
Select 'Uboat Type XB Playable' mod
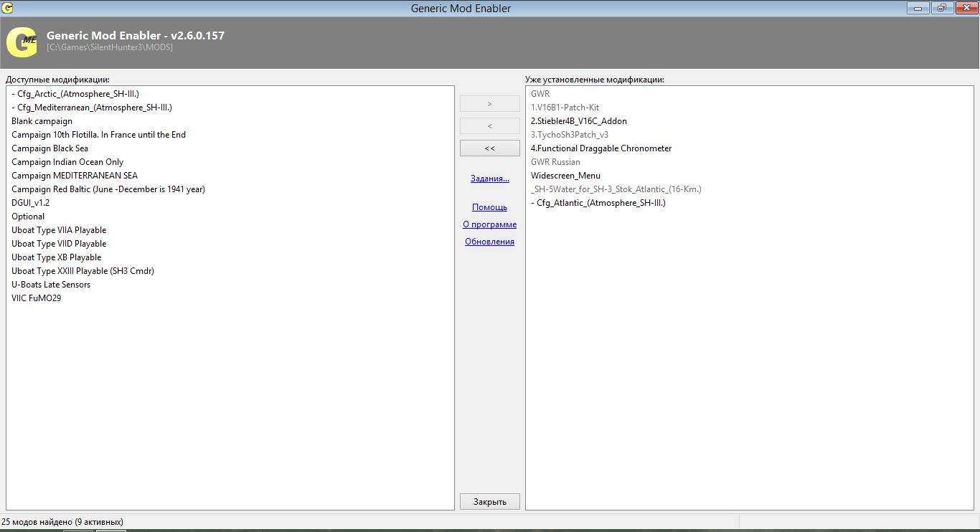(x=57, y=257)
